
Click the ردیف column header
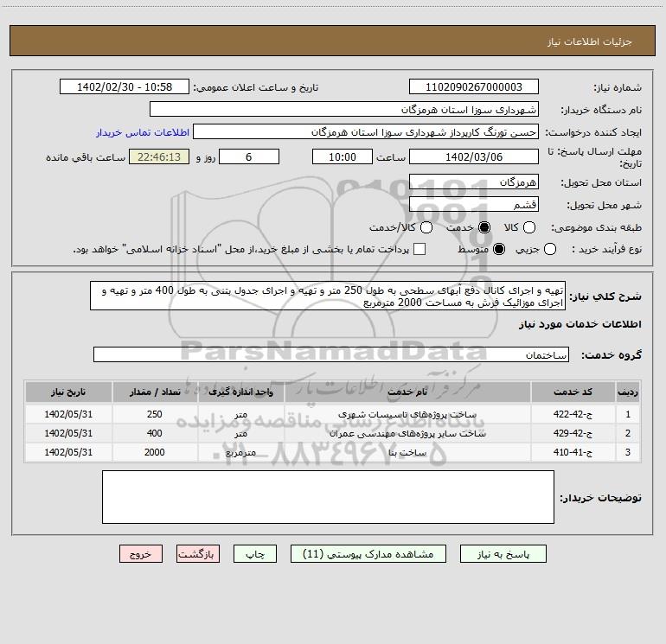[628, 392]
